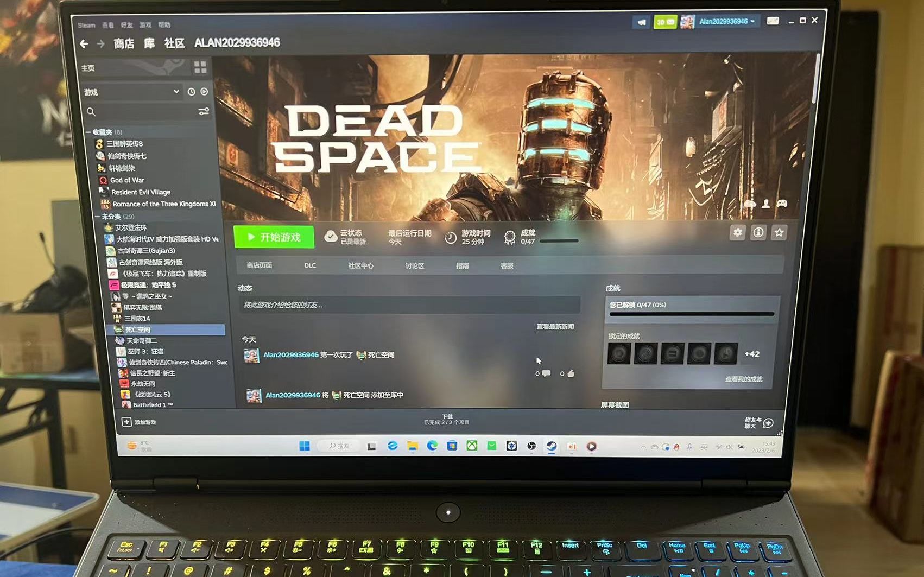This screenshot has width=924, height=577.
Task: Click the +42 more achievements link
Action: [x=752, y=354]
